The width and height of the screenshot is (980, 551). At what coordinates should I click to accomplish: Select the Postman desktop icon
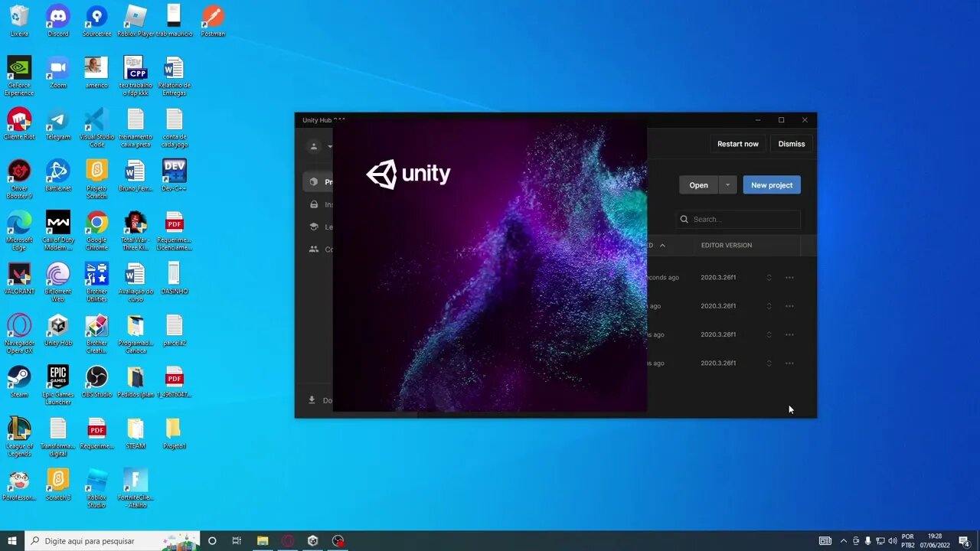(x=213, y=21)
